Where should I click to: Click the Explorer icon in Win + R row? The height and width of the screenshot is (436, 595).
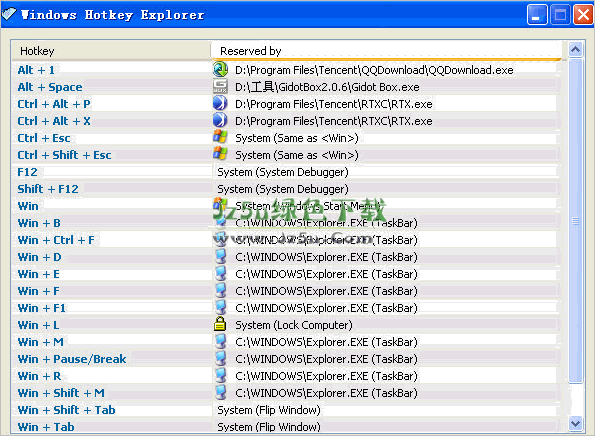tap(220, 376)
